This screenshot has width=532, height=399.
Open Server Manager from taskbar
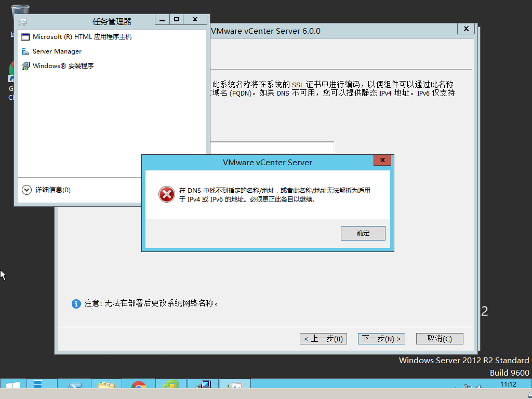pyautogui.click(x=42, y=384)
